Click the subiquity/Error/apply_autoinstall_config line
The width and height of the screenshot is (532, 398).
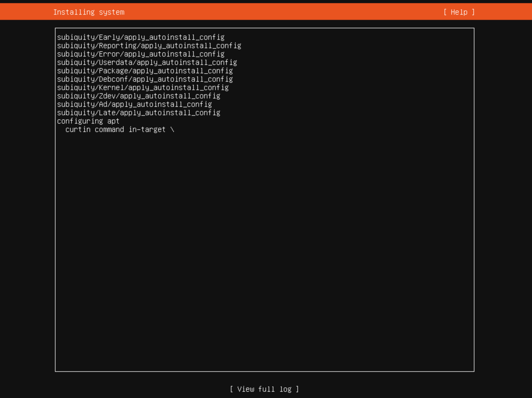click(141, 54)
